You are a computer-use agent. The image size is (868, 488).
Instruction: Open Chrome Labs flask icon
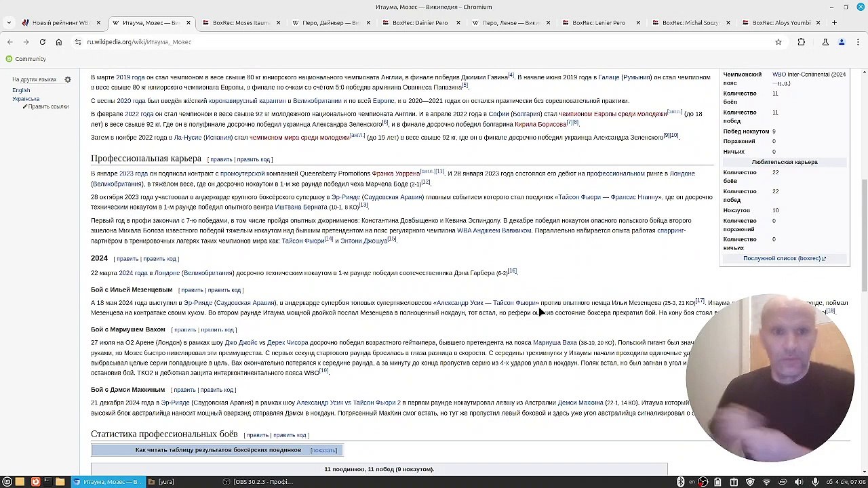pyautogui.click(x=825, y=42)
